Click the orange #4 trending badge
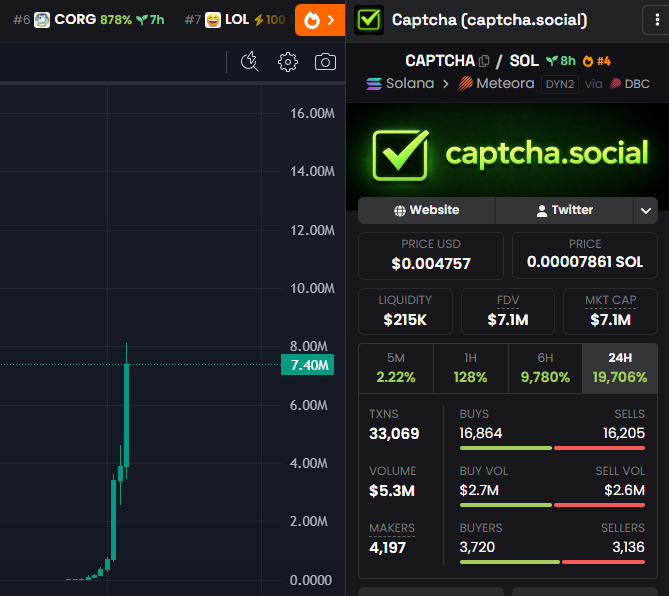The image size is (669, 596). click(x=597, y=61)
